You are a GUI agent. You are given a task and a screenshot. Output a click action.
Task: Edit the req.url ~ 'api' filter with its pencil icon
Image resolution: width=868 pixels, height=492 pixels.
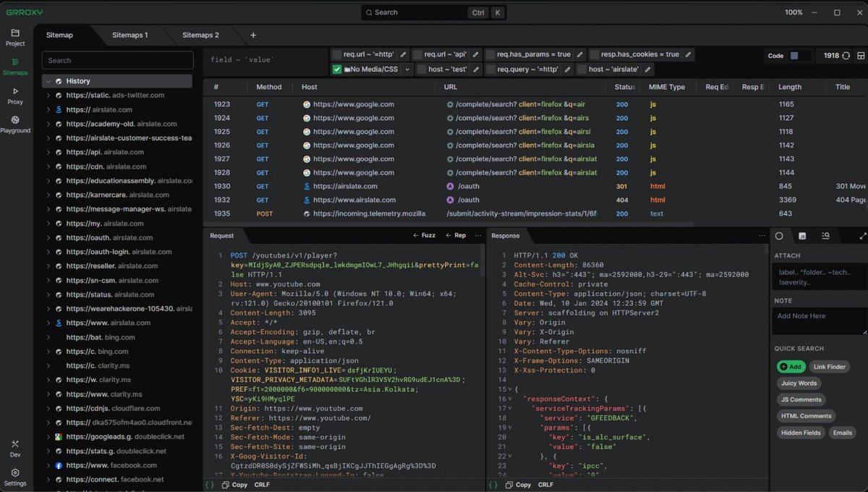point(475,54)
